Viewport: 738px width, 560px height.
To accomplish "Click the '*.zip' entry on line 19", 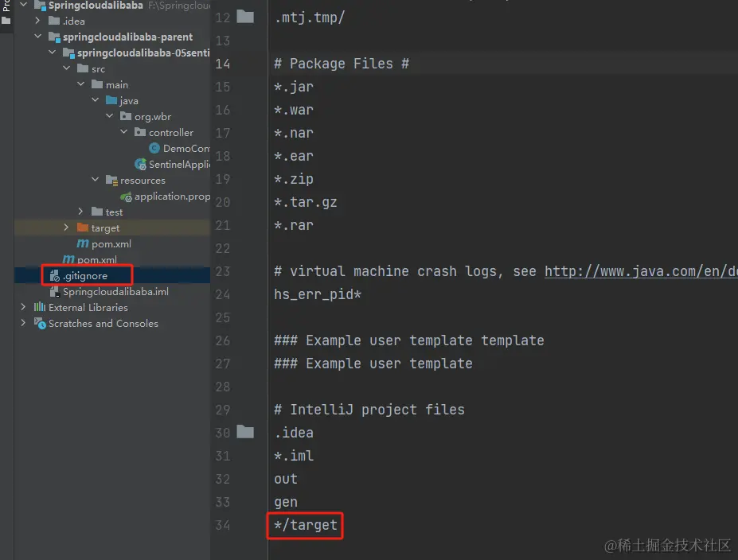I will (x=294, y=179).
